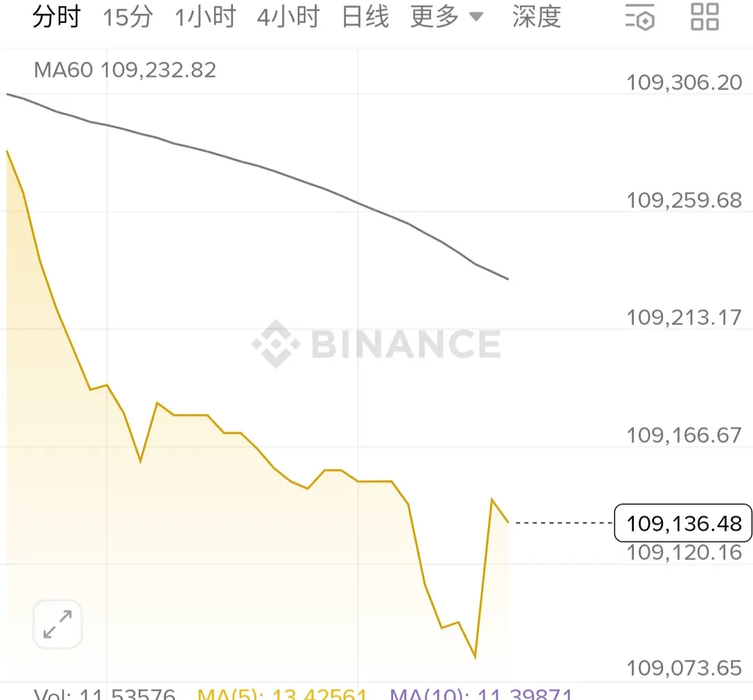Click the Binance logo watermark

pos(376,344)
